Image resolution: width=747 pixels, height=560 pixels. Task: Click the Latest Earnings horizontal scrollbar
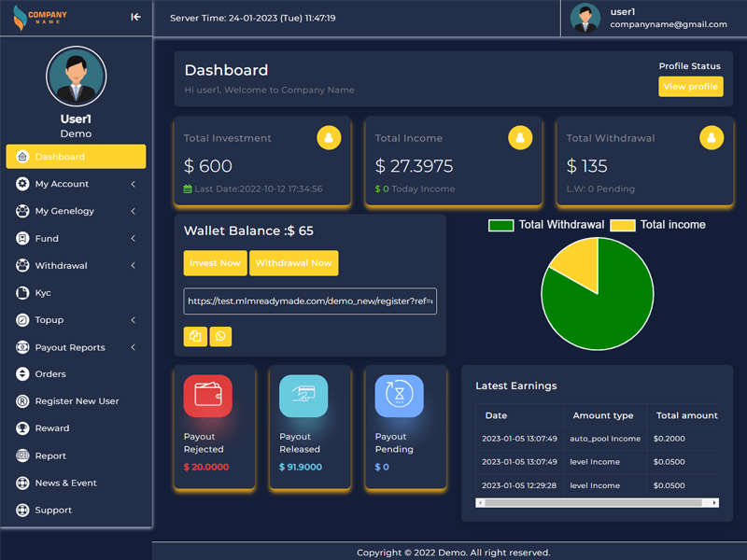597,503
